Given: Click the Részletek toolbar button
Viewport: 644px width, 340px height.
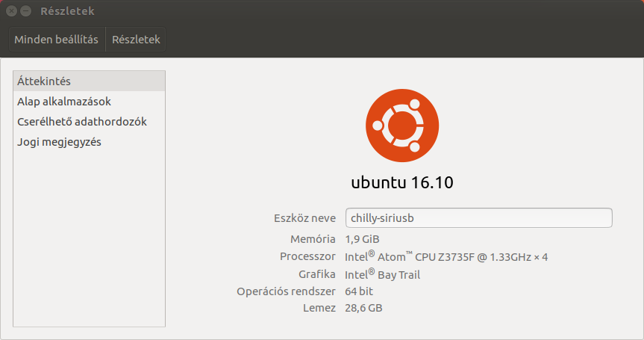Looking at the screenshot, I should pyautogui.click(x=136, y=40).
